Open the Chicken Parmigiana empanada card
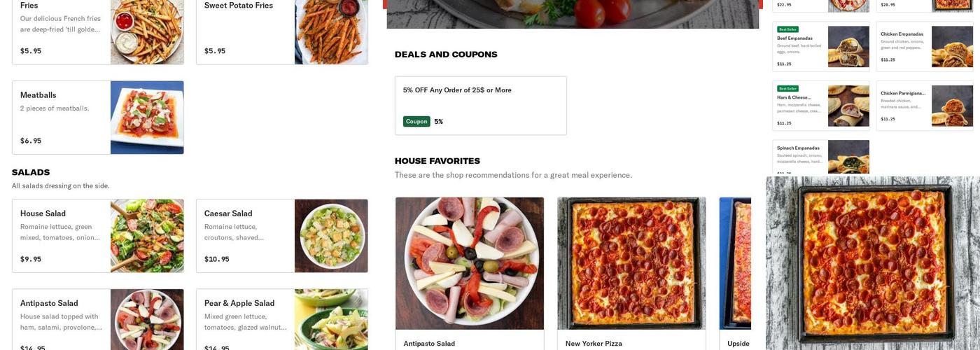 tap(925, 106)
